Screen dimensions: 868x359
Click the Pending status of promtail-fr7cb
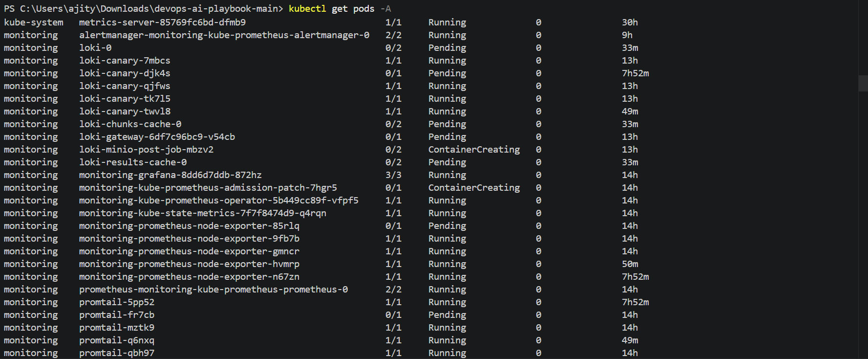pos(447,315)
